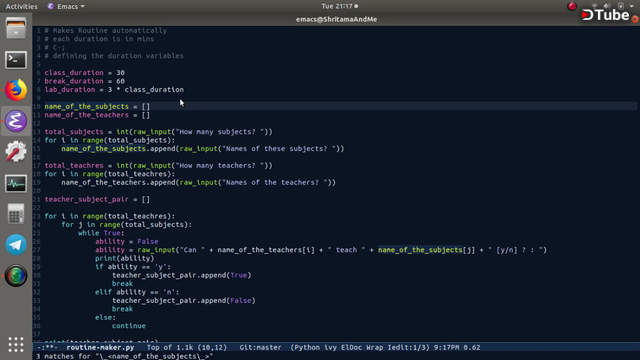Open Telegram from the dock
Screen dimensions: 640x360
(x=16, y=244)
